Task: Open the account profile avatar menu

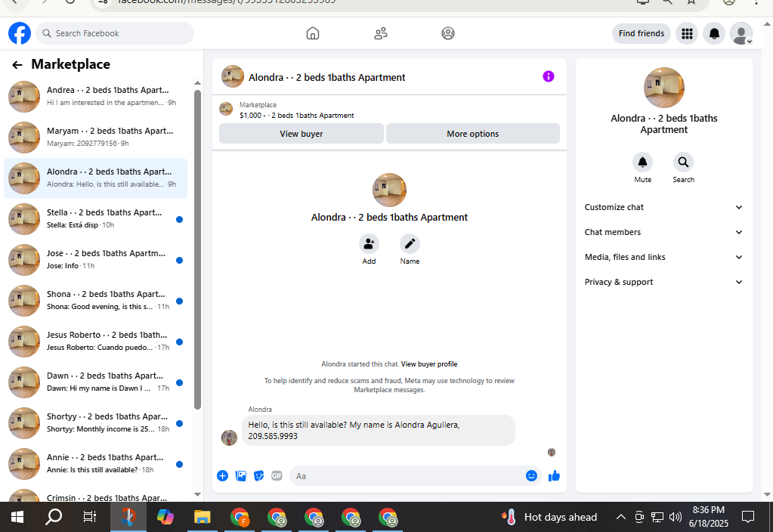Action: point(741,33)
